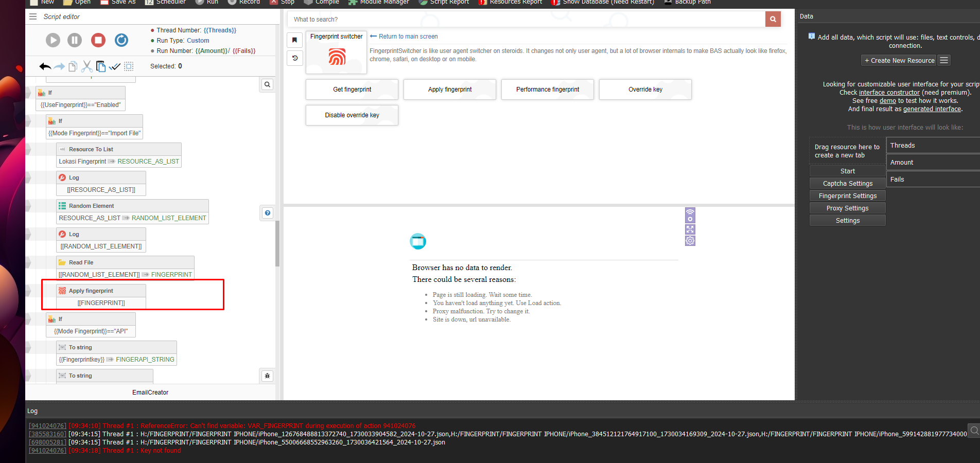Click the gray Play script button
This screenshot has height=463, width=980.
coord(52,40)
